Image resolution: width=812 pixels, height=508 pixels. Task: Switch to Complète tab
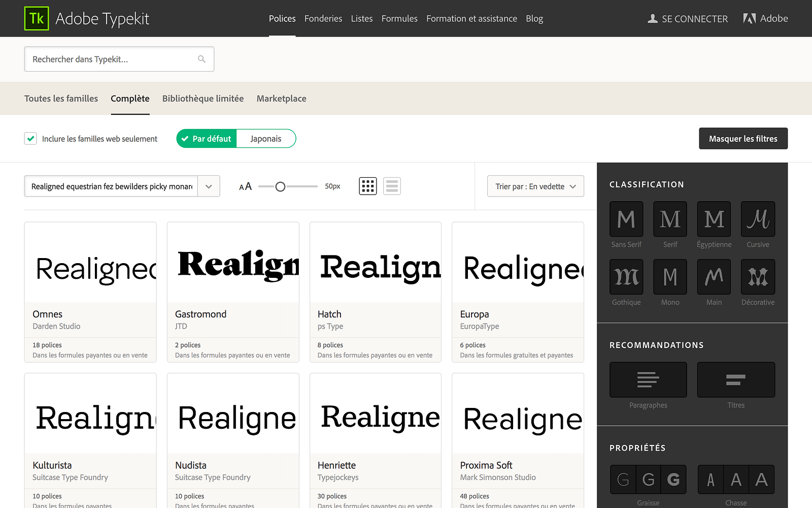tap(130, 99)
